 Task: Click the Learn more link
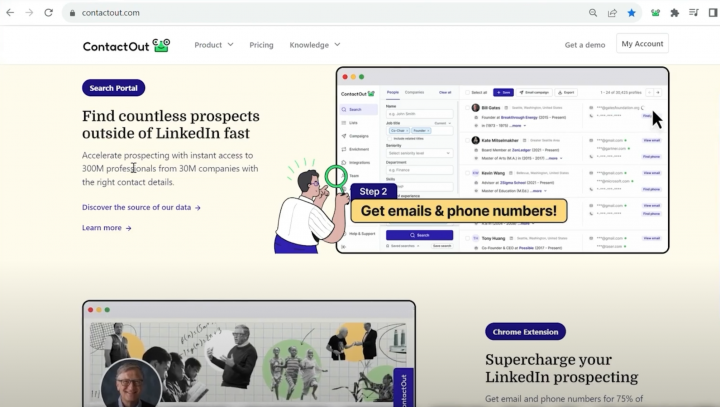coord(107,228)
